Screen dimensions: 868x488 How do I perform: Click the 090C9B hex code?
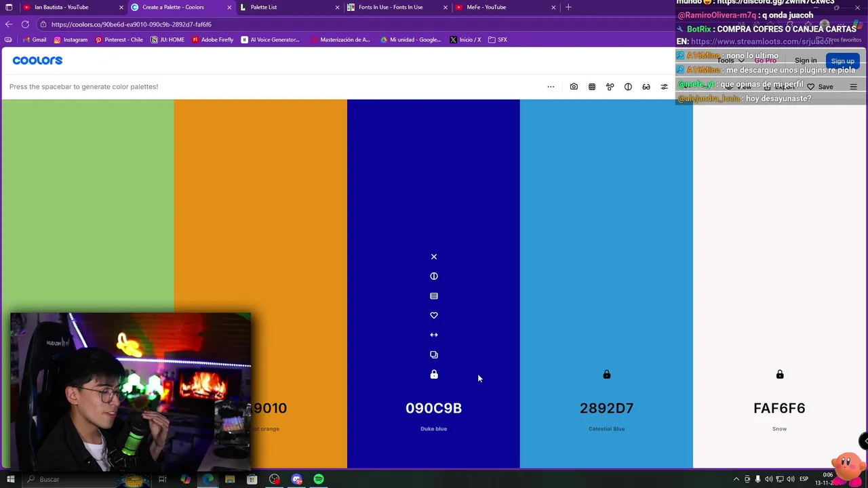point(434,408)
